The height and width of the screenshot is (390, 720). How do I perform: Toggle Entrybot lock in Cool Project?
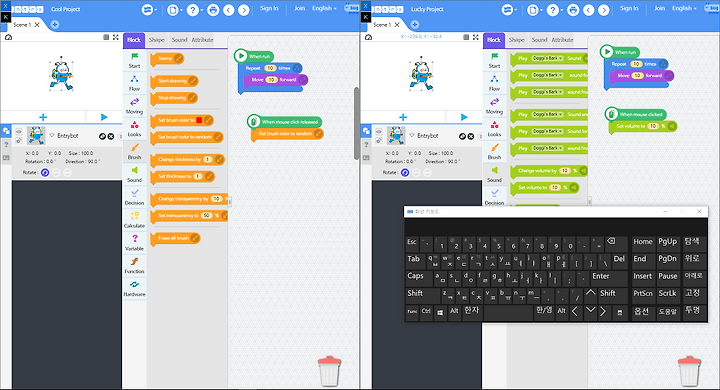[x=19, y=140]
